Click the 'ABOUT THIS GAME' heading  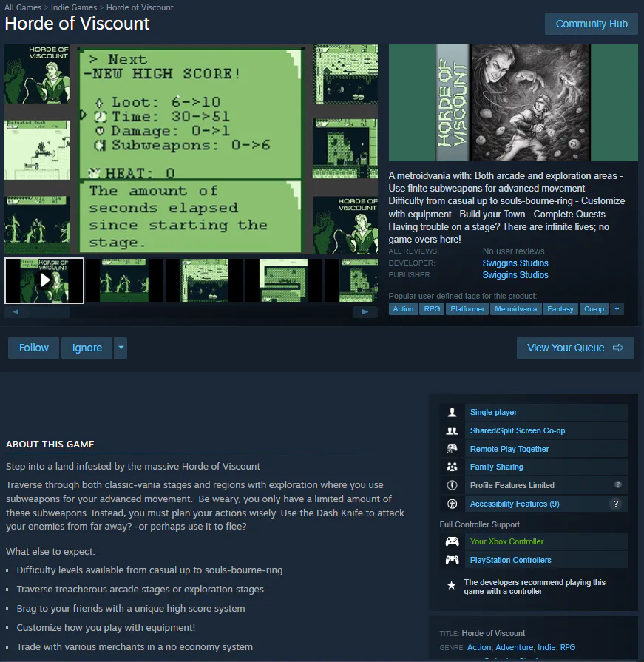[50, 444]
